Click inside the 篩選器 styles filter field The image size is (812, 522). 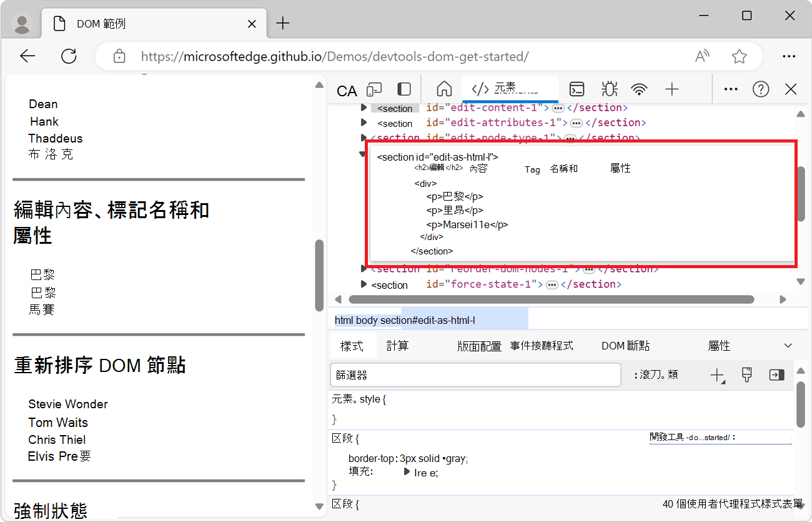[x=475, y=374]
